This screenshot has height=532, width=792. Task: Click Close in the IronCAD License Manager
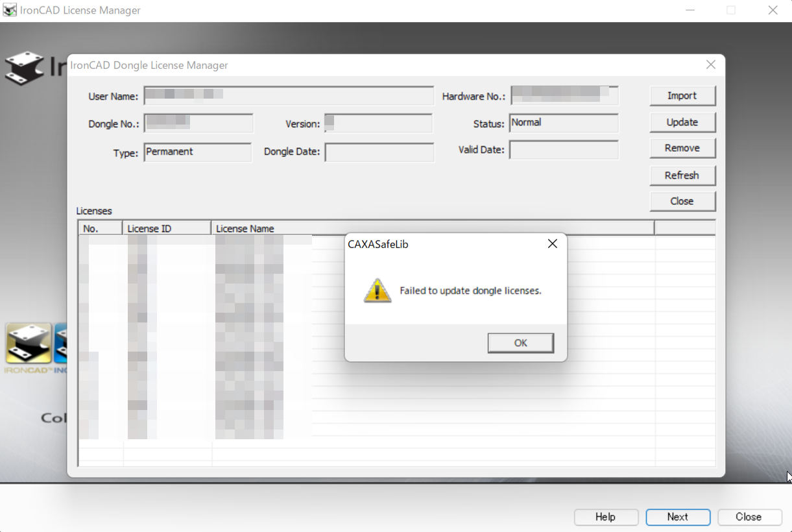[749, 517]
